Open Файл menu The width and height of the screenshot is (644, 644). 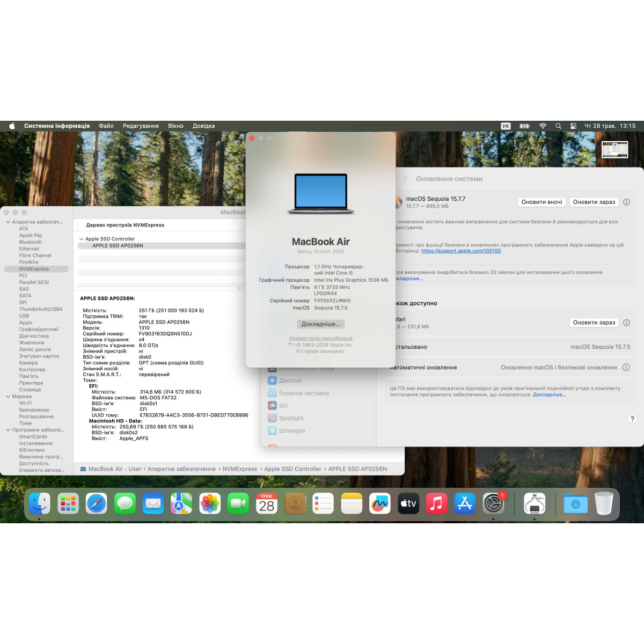[x=106, y=126]
